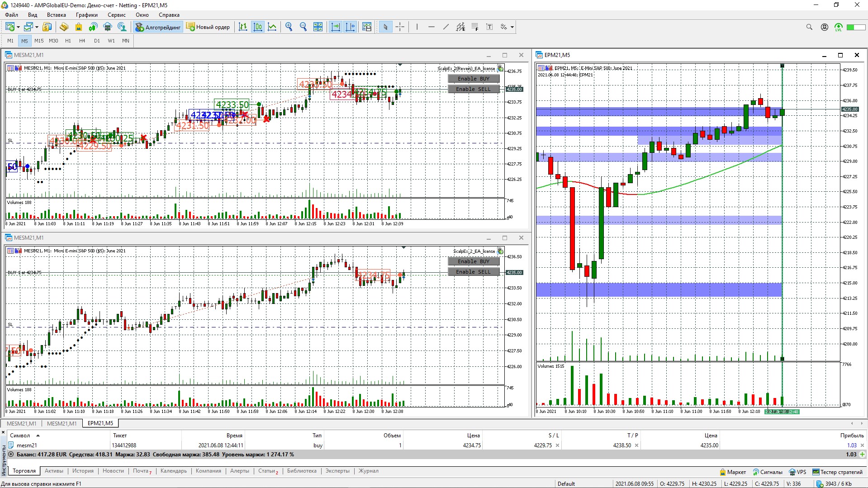The image size is (868, 488).
Task: Open the Справка menu
Action: [x=169, y=15]
